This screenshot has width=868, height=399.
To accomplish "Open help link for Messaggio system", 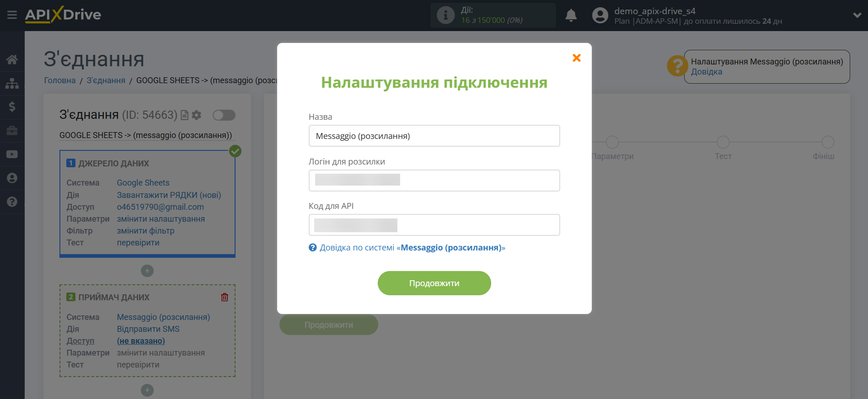I will pyautogui.click(x=412, y=248).
